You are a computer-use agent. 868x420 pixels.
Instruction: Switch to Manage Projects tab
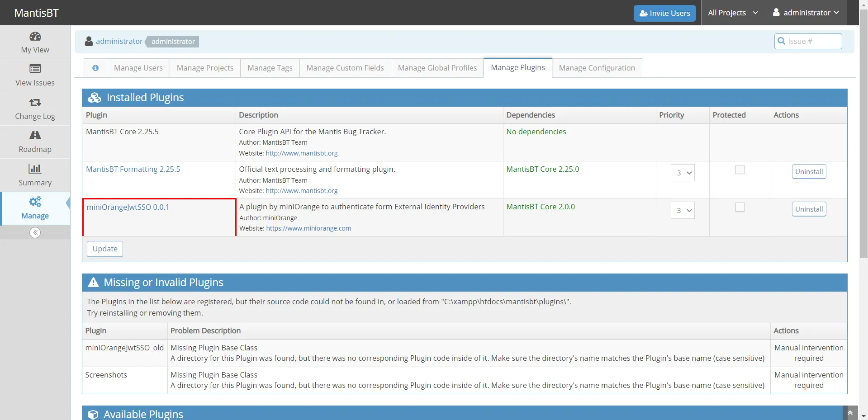(x=205, y=68)
